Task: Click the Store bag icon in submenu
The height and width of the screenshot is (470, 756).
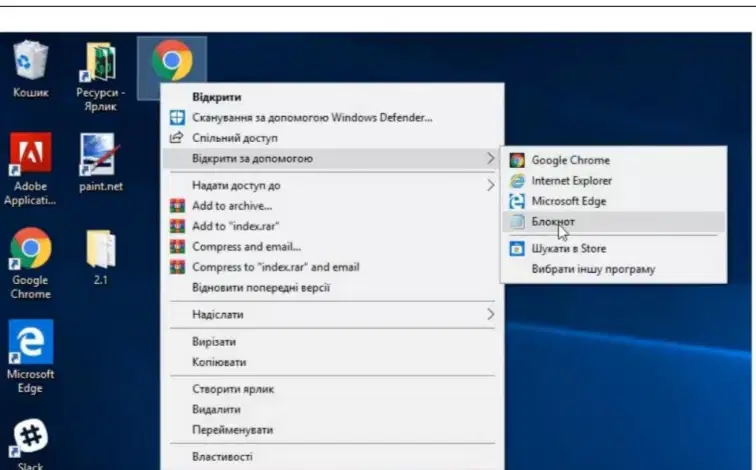Action: coord(517,249)
